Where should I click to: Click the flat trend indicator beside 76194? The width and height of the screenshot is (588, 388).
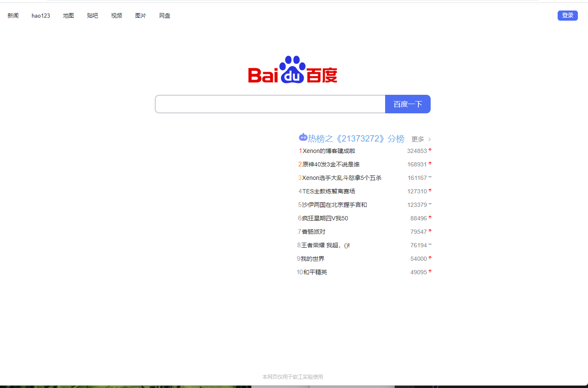coord(430,244)
